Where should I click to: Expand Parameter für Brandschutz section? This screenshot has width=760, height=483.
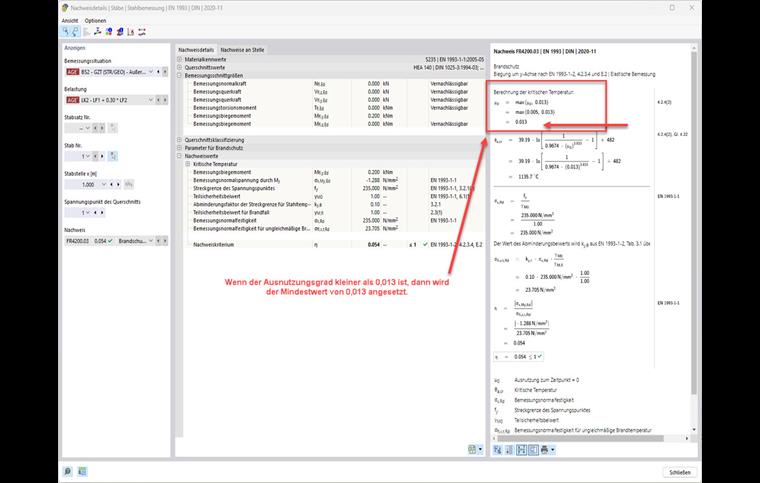tap(179, 148)
